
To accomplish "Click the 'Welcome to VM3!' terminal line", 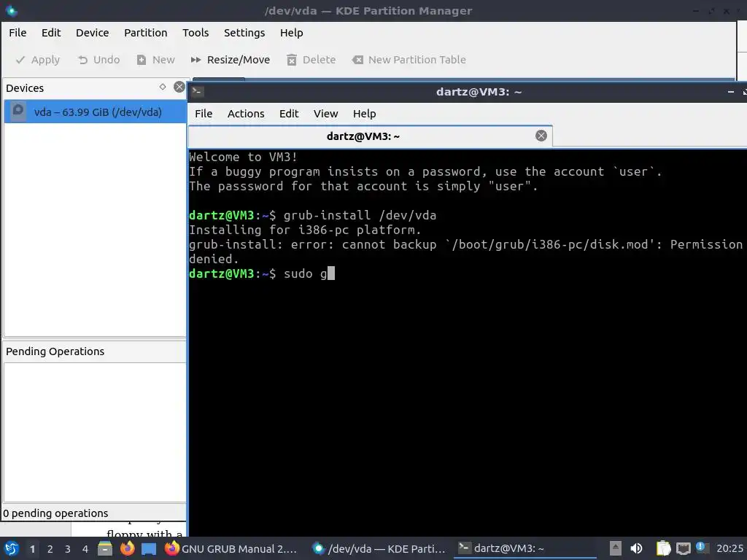I will (243, 157).
